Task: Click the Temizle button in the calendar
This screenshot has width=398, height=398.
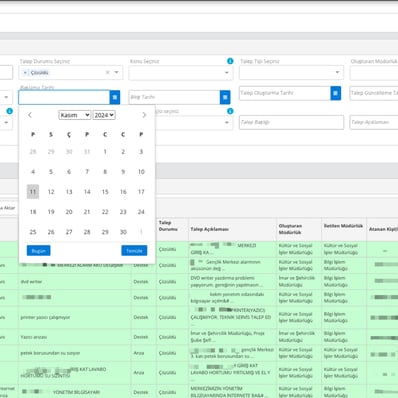Action: pos(134,251)
